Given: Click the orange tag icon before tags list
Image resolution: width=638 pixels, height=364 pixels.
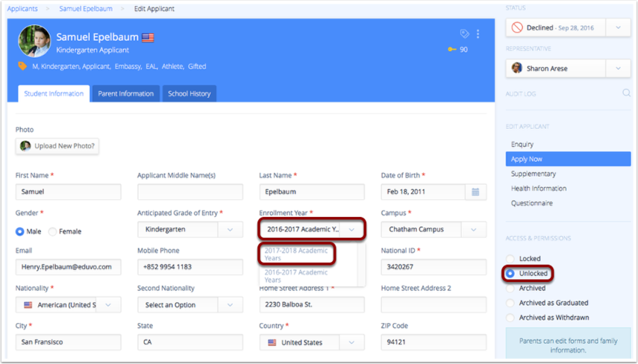Looking at the screenshot, I should coord(22,66).
